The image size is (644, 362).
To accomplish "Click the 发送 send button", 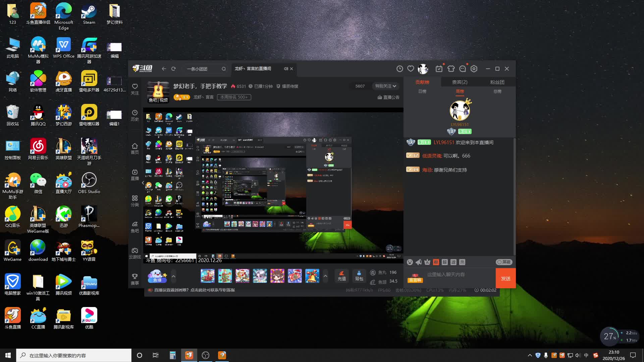I will click(x=506, y=278).
